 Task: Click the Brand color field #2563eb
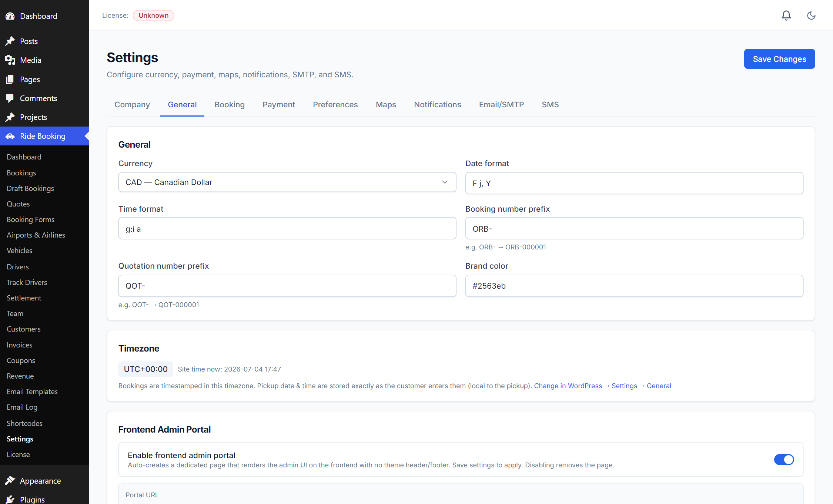[x=634, y=286]
